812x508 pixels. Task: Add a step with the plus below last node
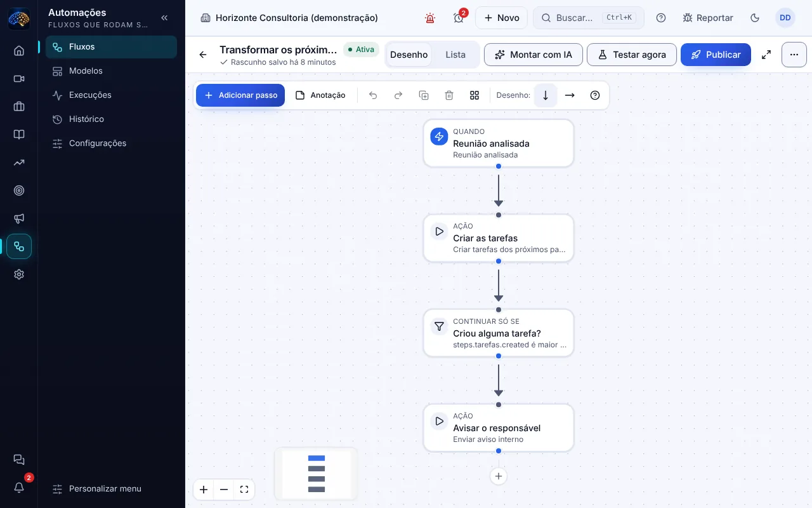click(499, 476)
